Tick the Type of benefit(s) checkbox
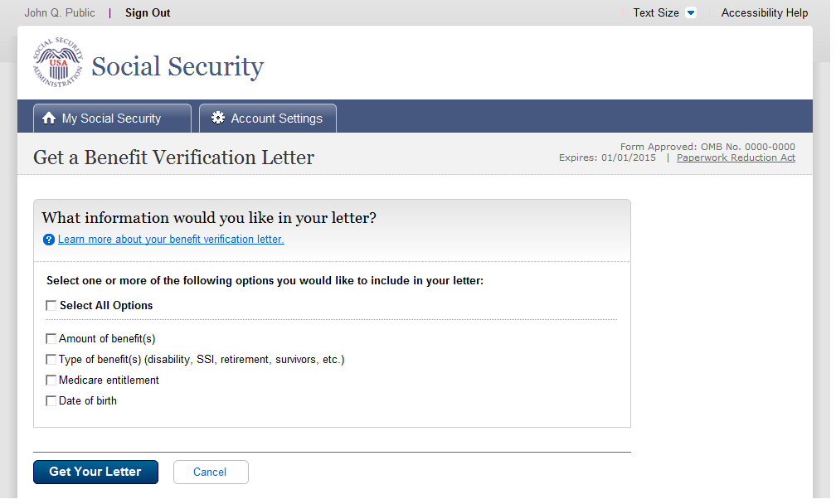 point(51,360)
